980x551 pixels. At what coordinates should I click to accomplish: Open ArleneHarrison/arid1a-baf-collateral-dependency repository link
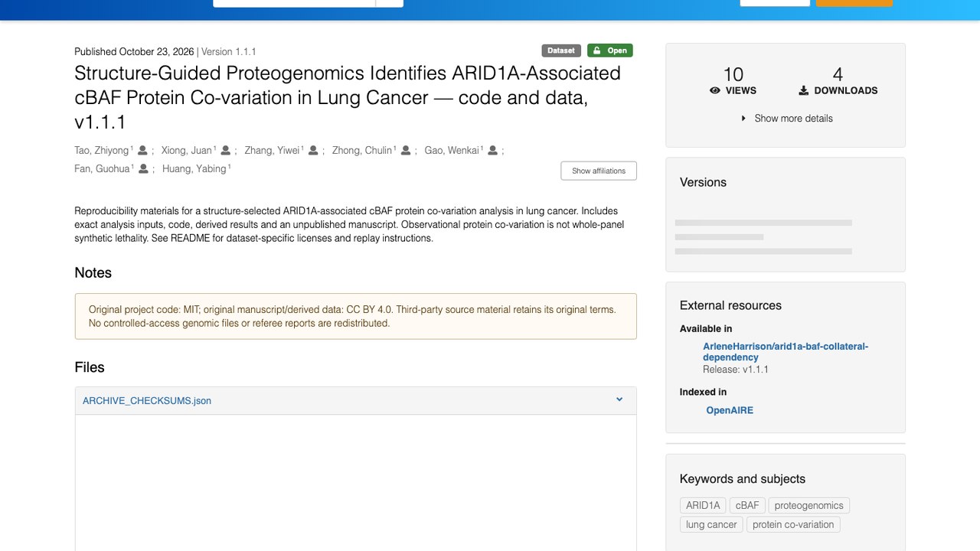(x=786, y=352)
